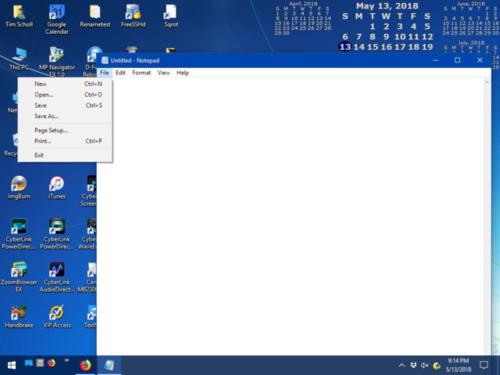This screenshot has height=375, width=500.
Task: Click the volume icon in the system tray
Action: [x=424, y=365]
